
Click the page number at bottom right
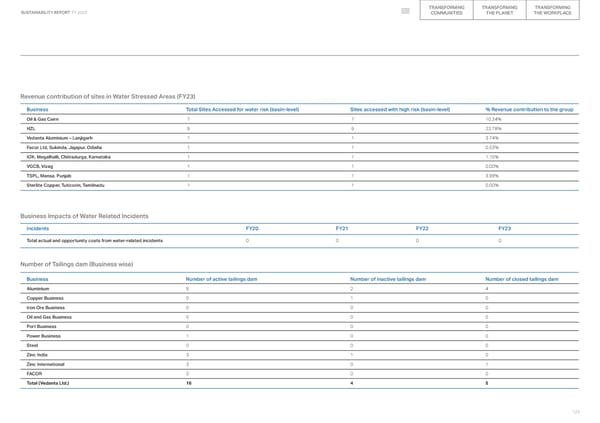[576, 412]
